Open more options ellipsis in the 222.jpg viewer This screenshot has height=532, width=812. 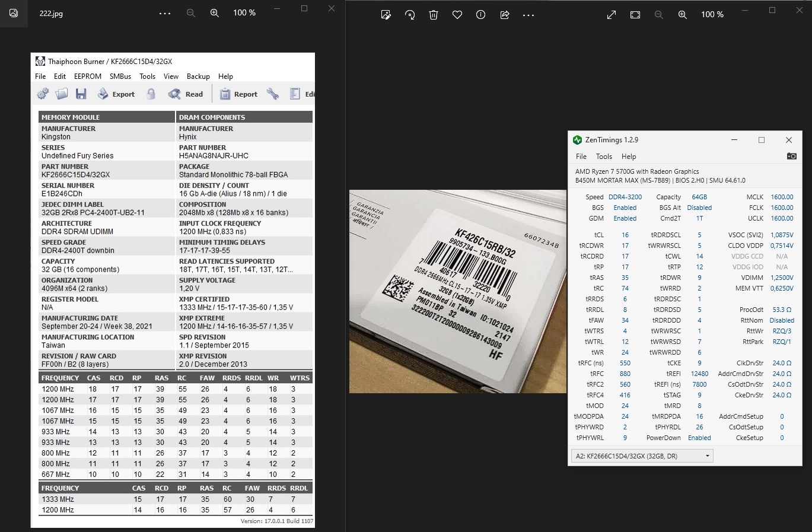click(x=165, y=13)
